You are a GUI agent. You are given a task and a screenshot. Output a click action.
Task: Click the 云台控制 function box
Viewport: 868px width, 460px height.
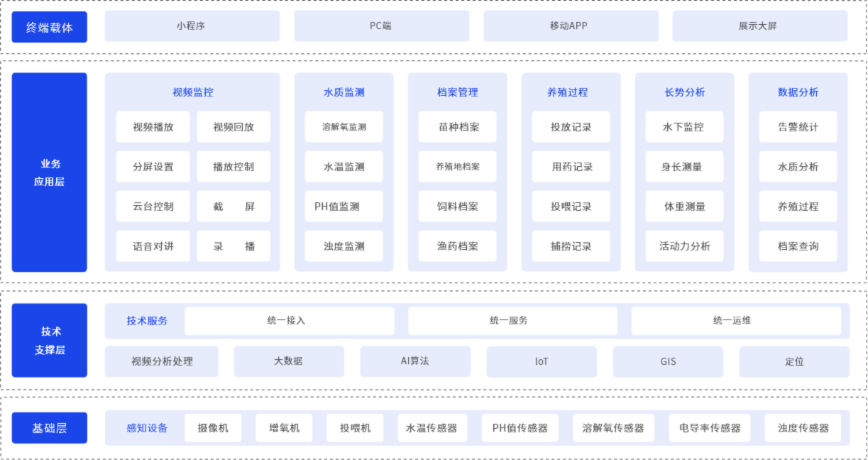click(x=153, y=207)
